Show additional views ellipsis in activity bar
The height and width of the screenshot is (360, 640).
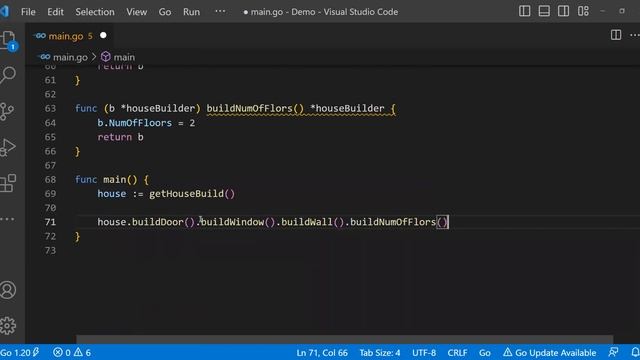(7, 219)
